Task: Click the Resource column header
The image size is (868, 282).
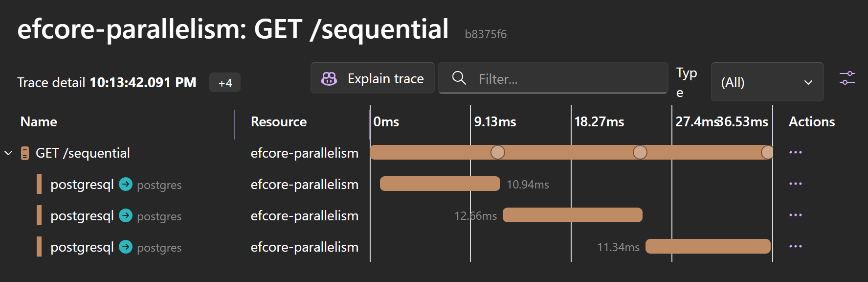Action: (x=279, y=121)
